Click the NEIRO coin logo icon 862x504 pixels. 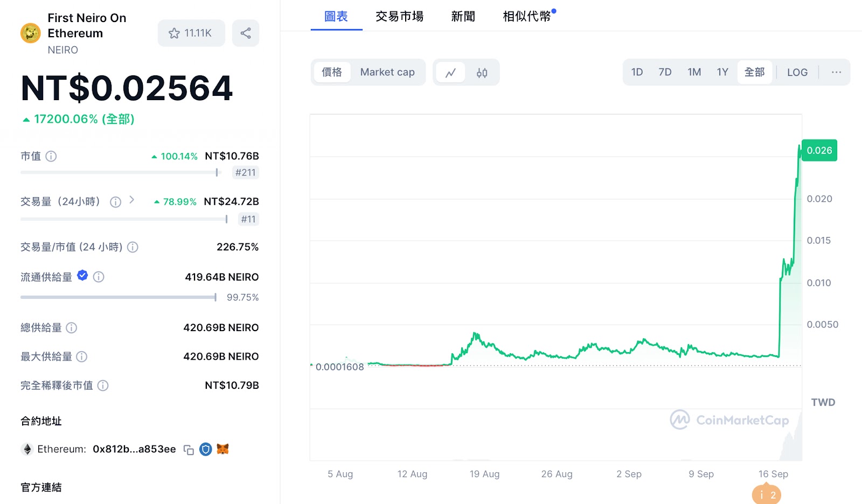click(x=31, y=33)
